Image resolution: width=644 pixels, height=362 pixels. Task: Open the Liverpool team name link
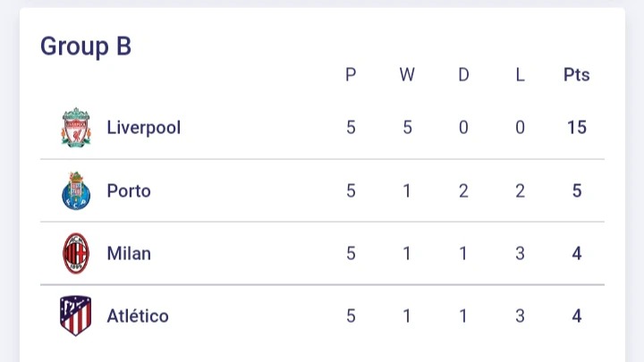tap(144, 128)
